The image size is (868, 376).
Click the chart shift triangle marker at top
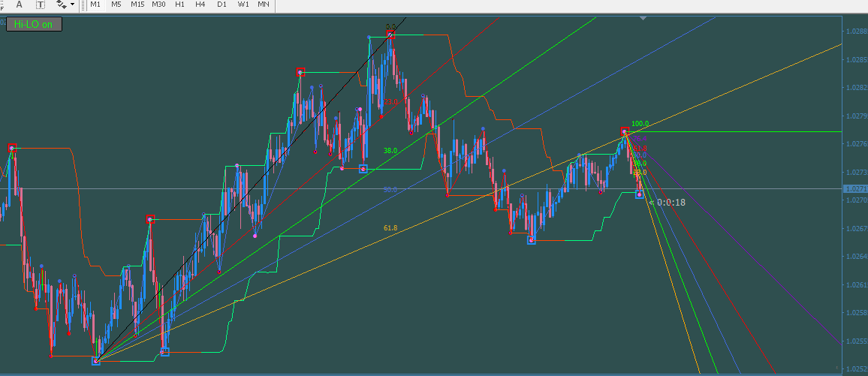[x=643, y=19]
